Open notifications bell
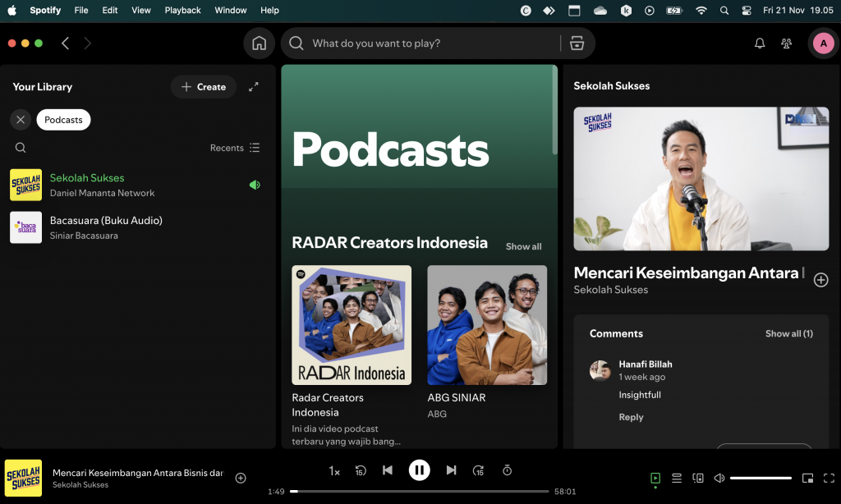841x504 pixels. point(759,43)
